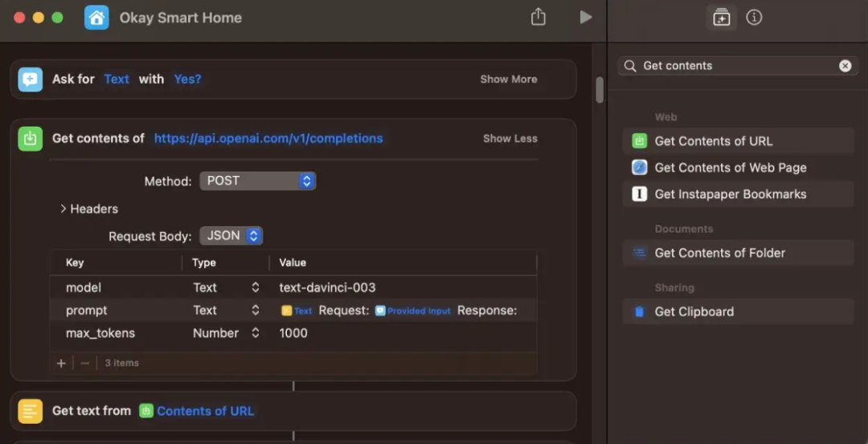This screenshot has height=444, width=868.
Task: Open the Share menu in the toolbar
Action: point(538,17)
